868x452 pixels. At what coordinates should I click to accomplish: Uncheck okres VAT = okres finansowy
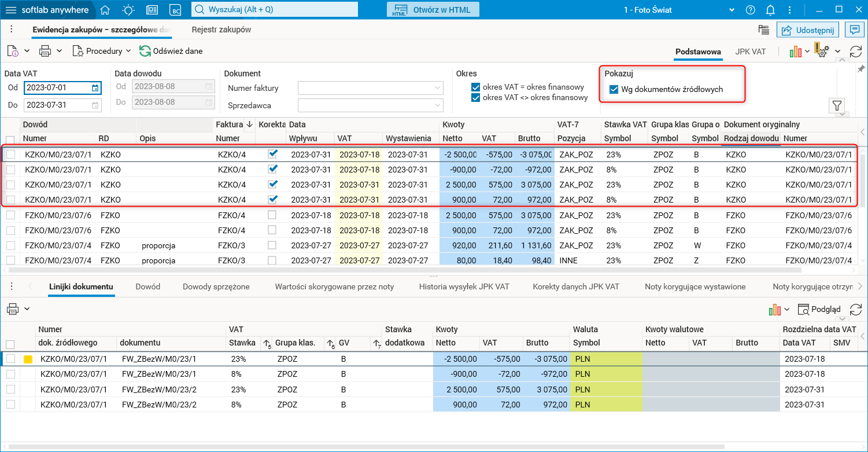[475, 87]
